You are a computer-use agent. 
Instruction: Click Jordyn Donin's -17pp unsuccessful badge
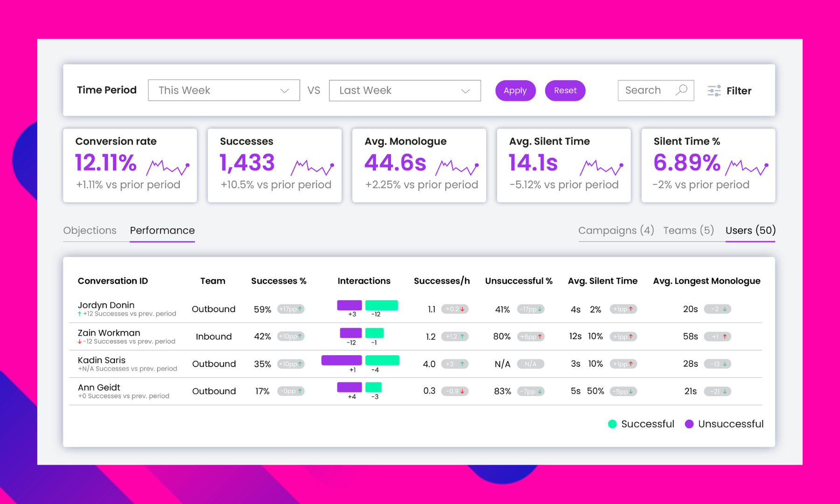tap(531, 309)
